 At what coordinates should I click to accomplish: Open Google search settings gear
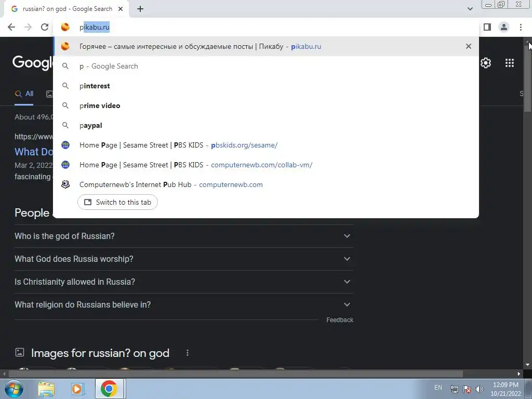coord(486,63)
